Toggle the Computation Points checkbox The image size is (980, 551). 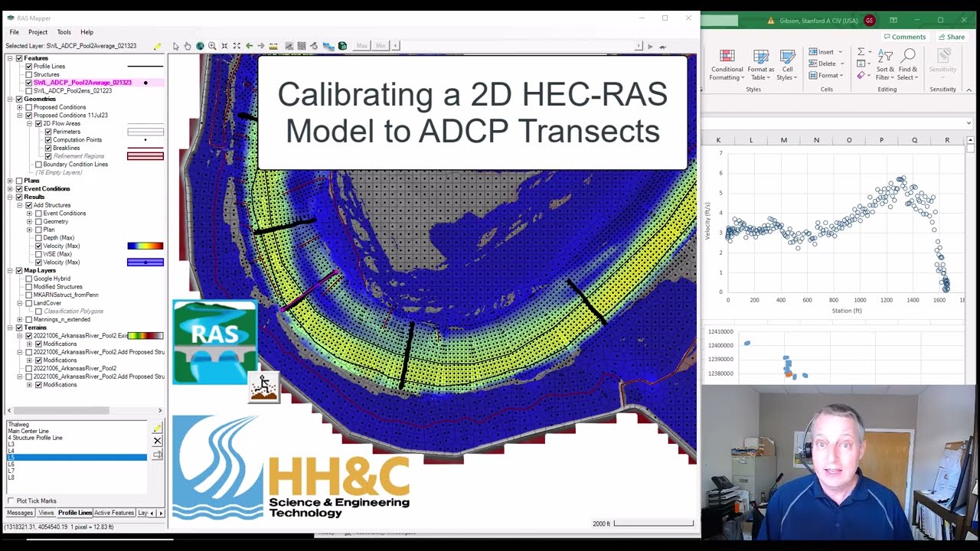click(48, 140)
